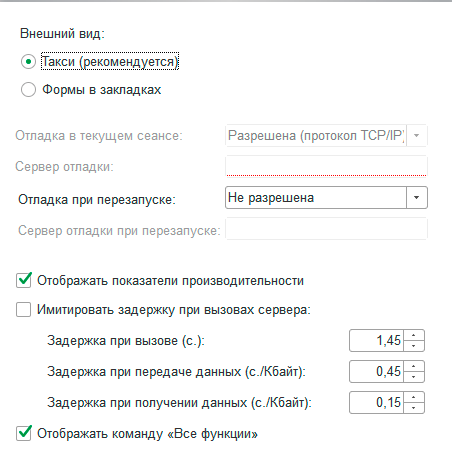Click the 1,45 delay value field
Screen dimensions: 452x458
point(376,341)
